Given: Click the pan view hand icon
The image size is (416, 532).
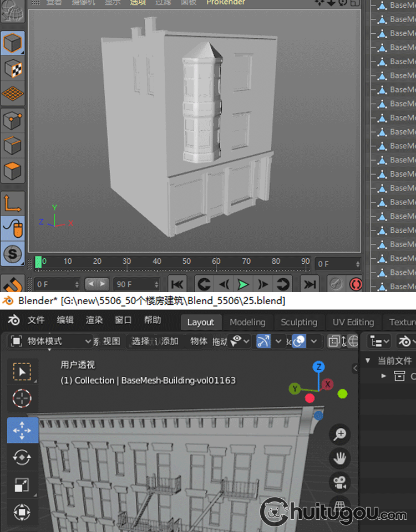Looking at the screenshot, I should [x=340, y=458].
